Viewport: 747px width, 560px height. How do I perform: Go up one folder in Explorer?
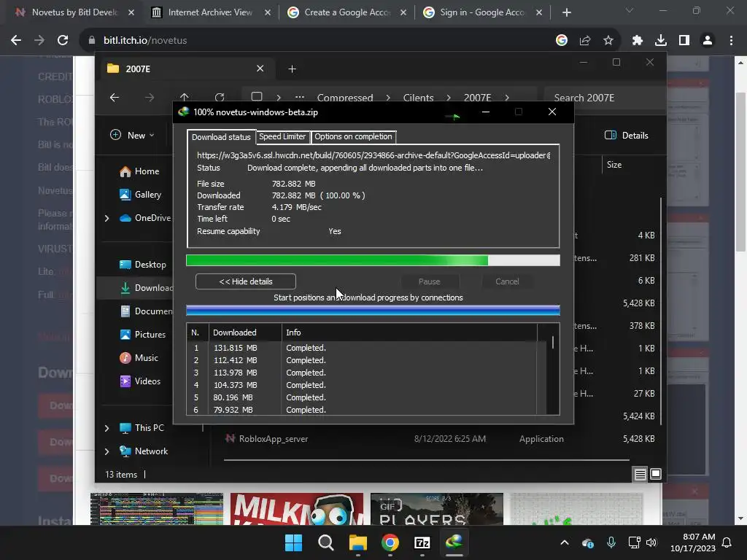[x=185, y=97]
